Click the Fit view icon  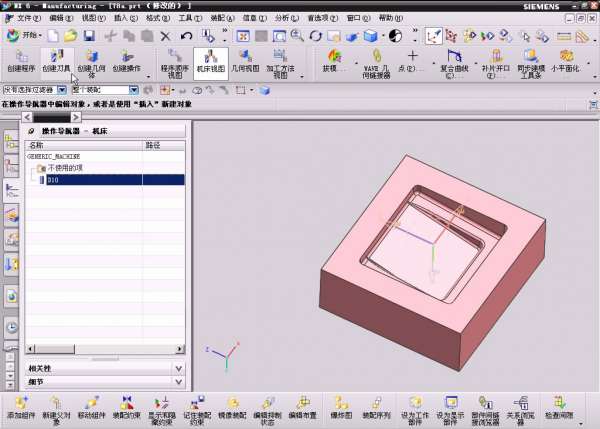click(243, 36)
